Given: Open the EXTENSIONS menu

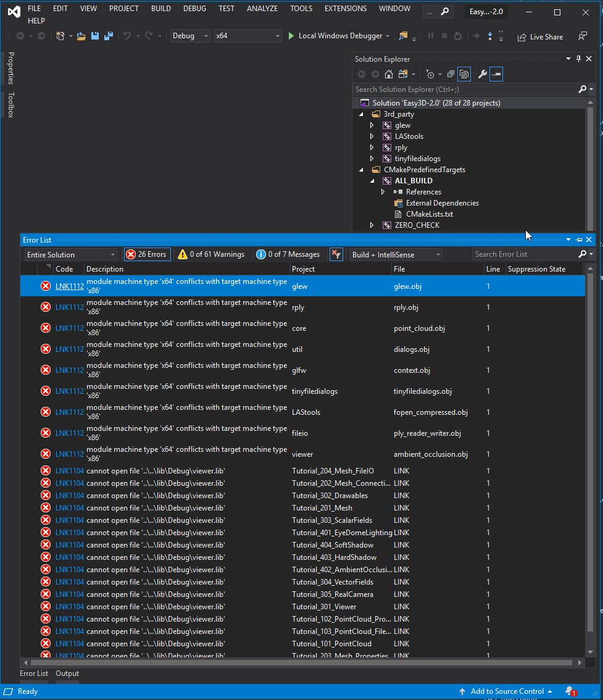Looking at the screenshot, I should [x=346, y=9].
